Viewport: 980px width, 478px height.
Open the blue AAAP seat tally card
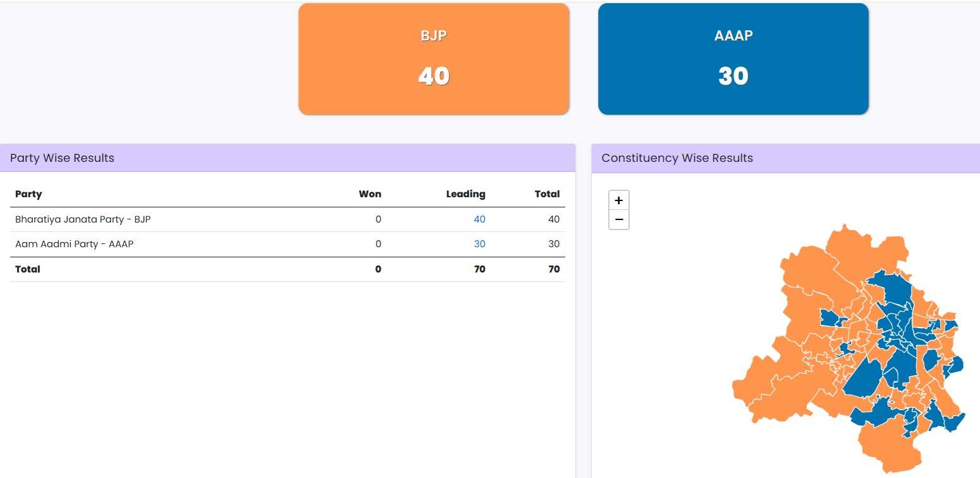click(x=733, y=59)
